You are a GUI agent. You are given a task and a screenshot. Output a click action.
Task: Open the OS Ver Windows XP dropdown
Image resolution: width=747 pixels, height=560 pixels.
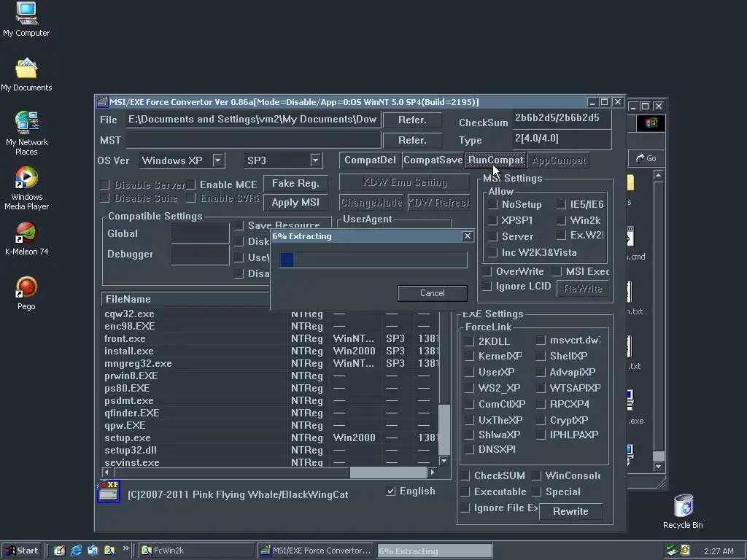(217, 160)
